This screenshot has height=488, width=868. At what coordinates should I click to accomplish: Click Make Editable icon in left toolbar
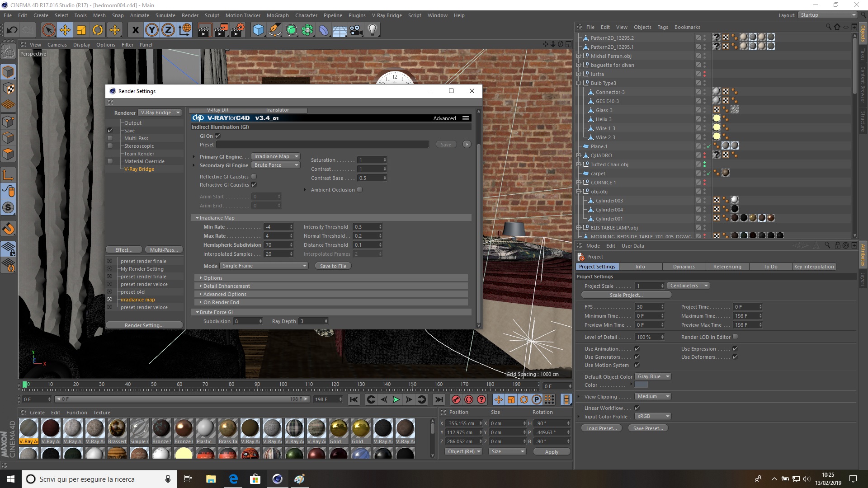(x=8, y=52)
